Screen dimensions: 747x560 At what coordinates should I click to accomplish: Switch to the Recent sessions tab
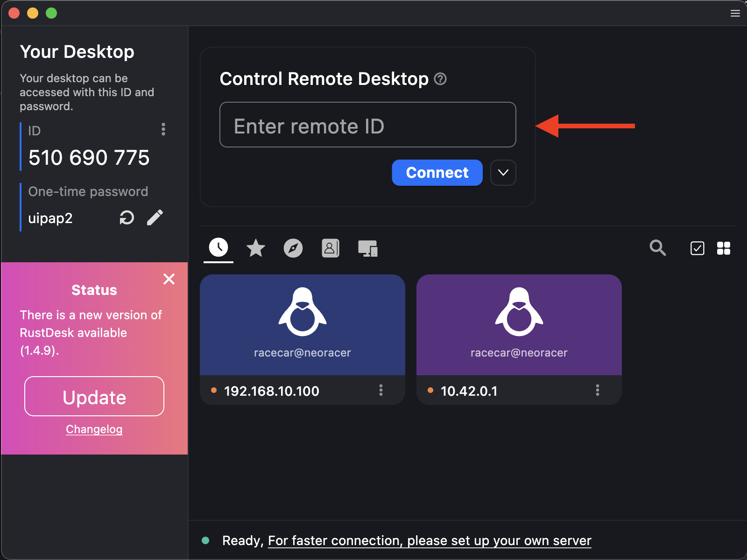click(218, 247)
